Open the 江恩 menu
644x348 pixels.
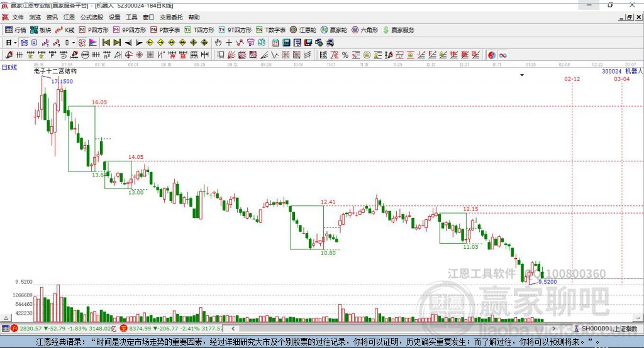tap(69, 17)
